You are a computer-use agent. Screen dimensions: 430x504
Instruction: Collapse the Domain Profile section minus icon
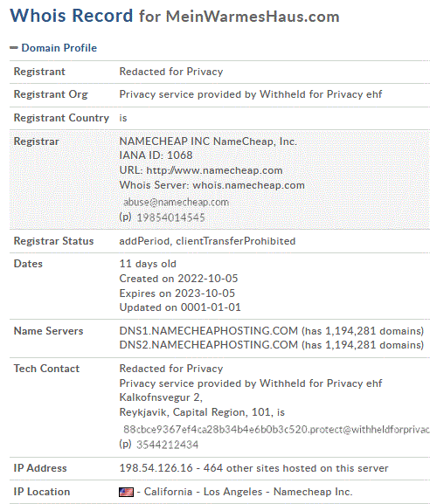13,48
